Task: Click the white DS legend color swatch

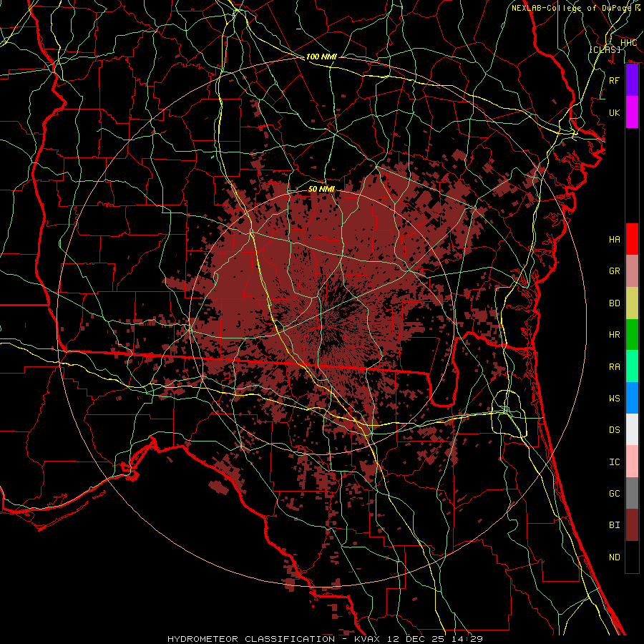Action: pyautogui.click(x=632, y=429)
